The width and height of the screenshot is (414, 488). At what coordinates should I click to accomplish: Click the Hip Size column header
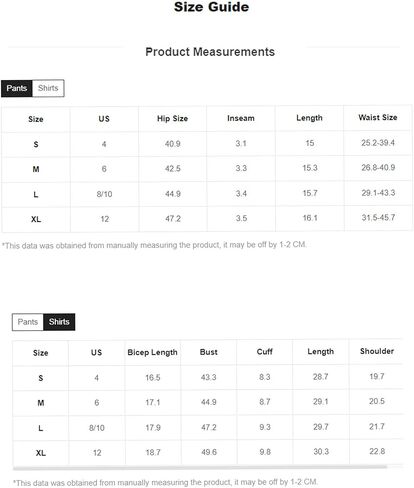click(172, 119)
